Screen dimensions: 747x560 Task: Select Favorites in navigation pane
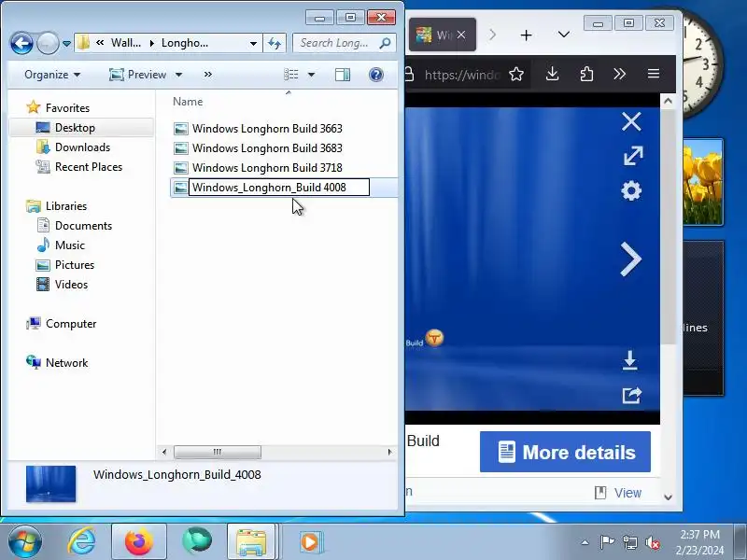pyautogui.click(x=67, y=108)
